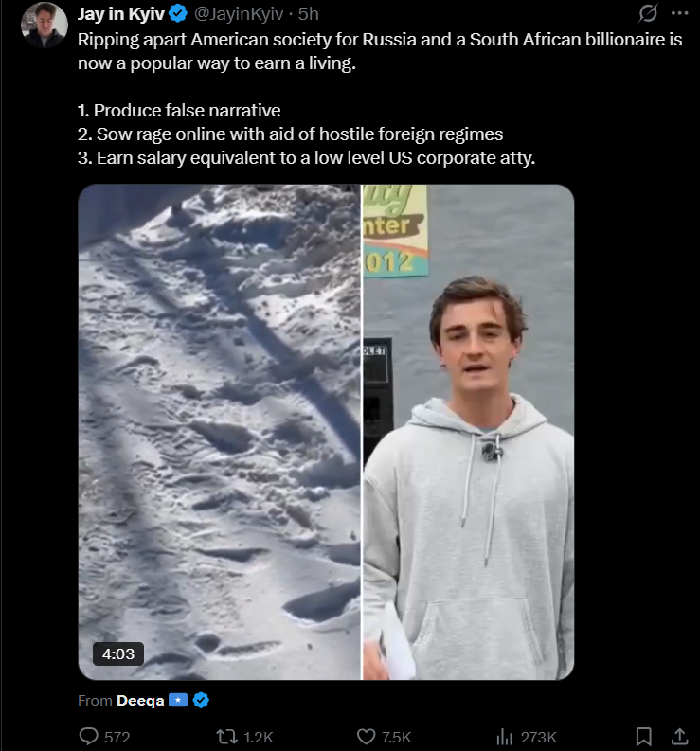Open Jay in Kyiv profile avatar
Viewport: 700px width, 751px height.
point(45,25)
